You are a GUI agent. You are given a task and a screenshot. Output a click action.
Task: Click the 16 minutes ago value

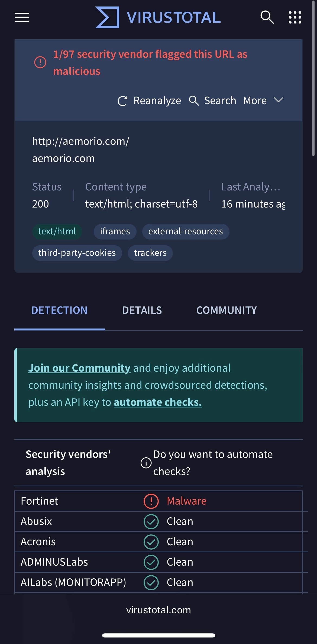(x=253, y=204)
